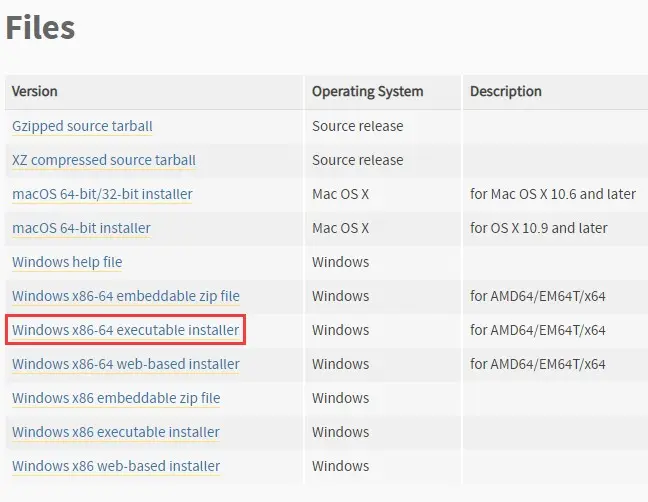Click the Windows x86-64 executable installer link

point(125,330)
